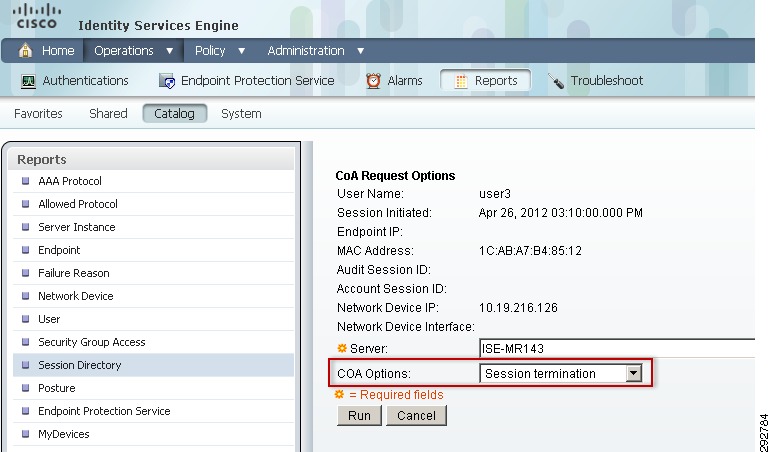Click the Troubleshoot tools icon
Image resolution: width=768 pixels, height=452 pixels.
click(556, 81)
